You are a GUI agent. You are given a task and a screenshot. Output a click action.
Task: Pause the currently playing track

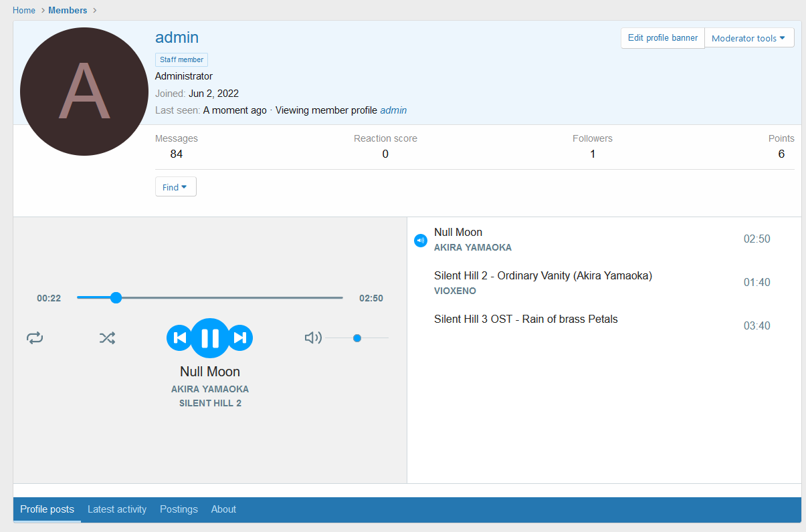209,338
